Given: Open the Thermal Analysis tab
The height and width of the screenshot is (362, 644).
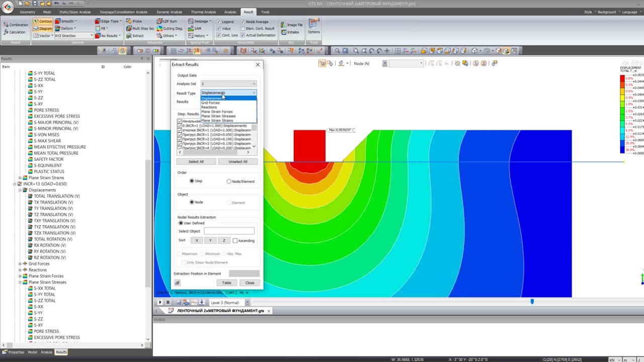Looking at the screenshot, I should pos(203,12).
